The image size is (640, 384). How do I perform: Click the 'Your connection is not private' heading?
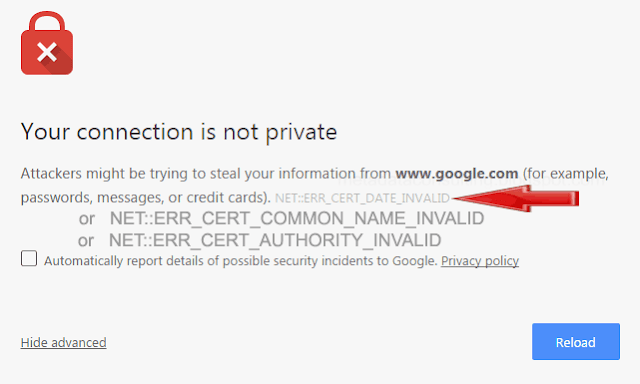pos(179,132)
